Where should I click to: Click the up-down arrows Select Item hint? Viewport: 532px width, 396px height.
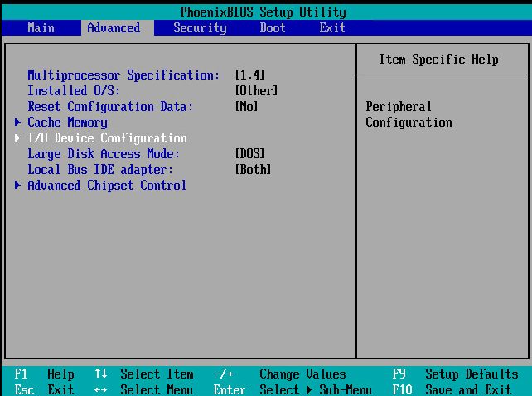[x=144, y=374]
